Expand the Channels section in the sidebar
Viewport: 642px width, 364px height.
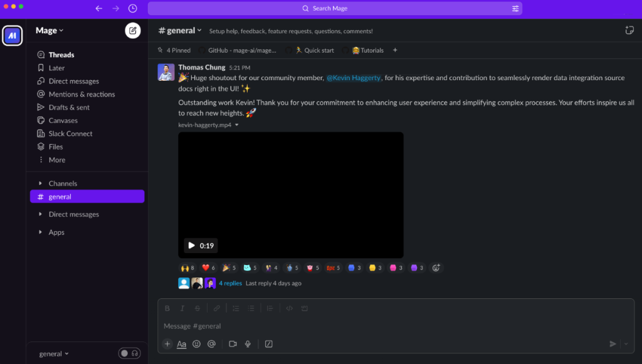(x=40, y=184)
